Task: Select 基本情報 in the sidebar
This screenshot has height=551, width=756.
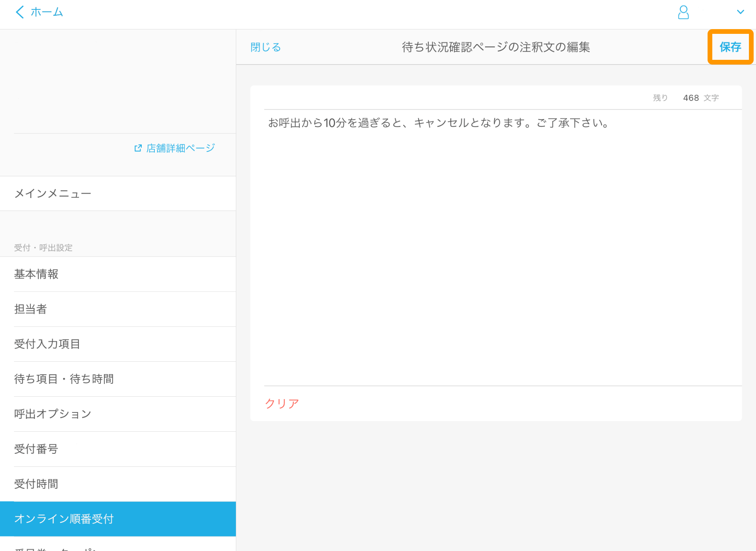Action: coord(36,274)
